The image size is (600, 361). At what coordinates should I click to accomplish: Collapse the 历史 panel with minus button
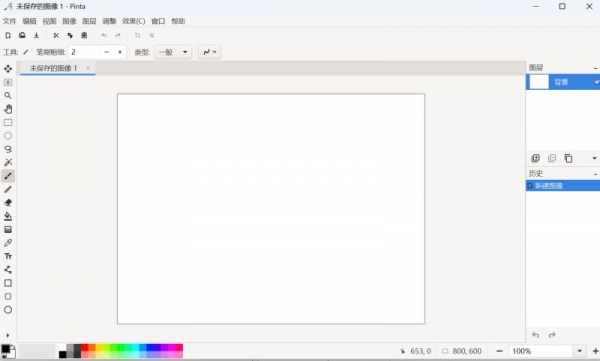(x=595, y=174)
